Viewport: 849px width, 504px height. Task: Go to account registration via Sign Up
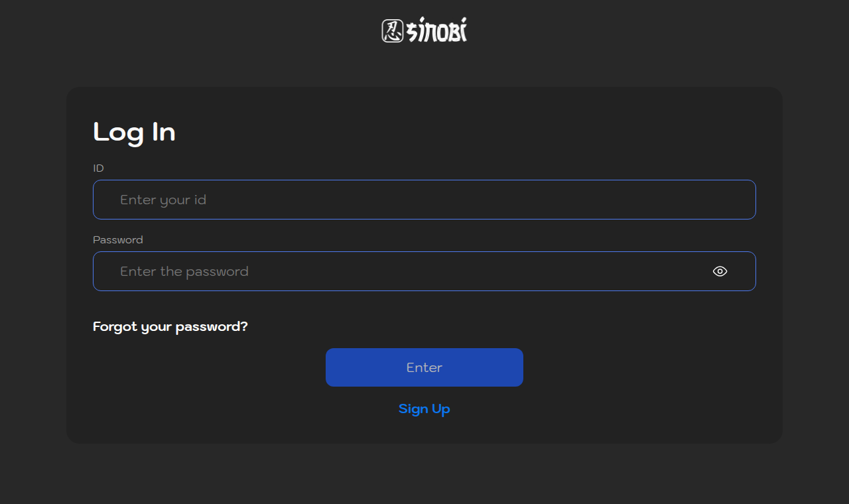(424, 409)
